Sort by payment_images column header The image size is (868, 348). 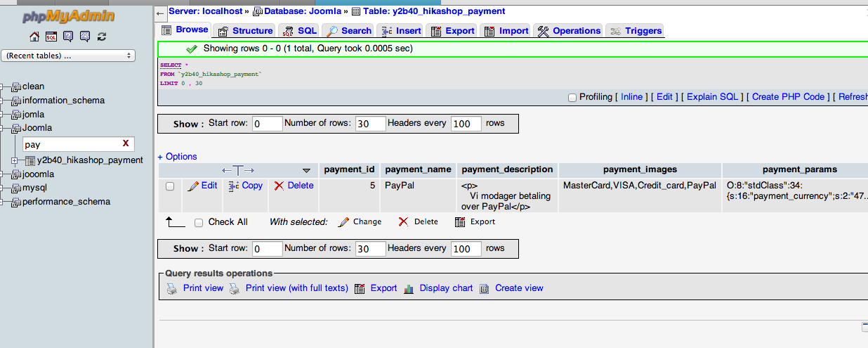640,169
